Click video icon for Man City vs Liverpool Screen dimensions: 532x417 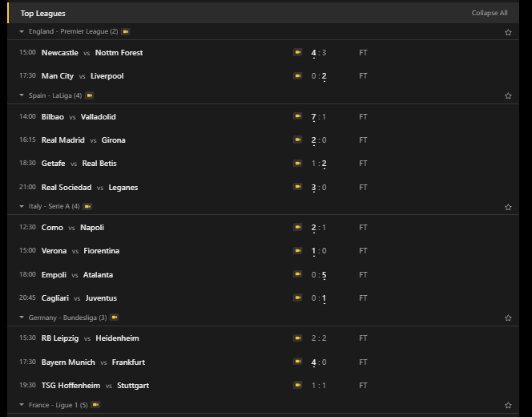[297, 76]
